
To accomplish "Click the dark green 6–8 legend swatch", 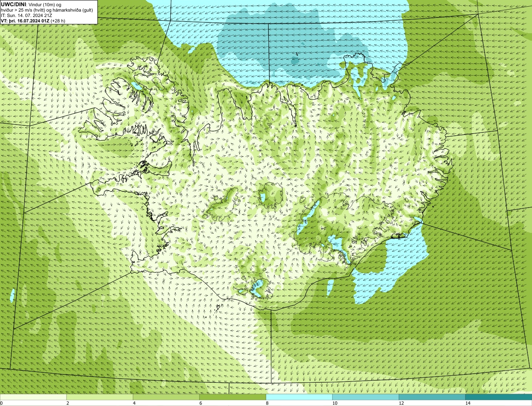I will click(x=233, y=397).
